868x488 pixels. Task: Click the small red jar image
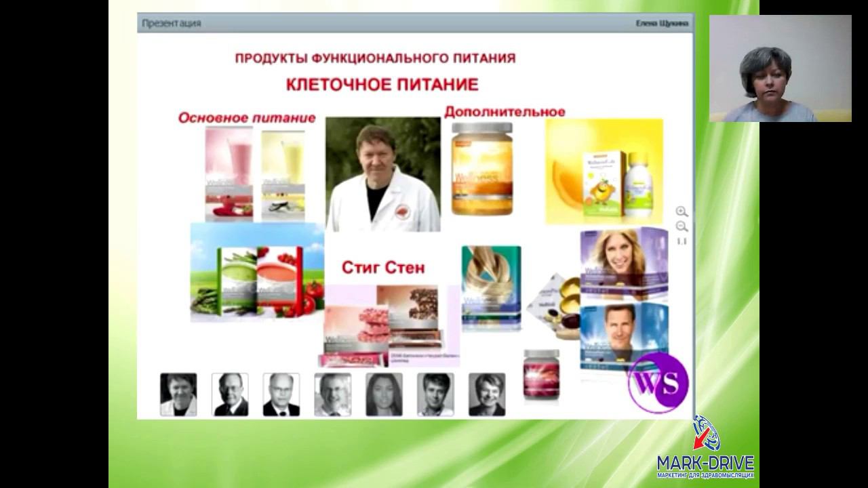[541, 375]
